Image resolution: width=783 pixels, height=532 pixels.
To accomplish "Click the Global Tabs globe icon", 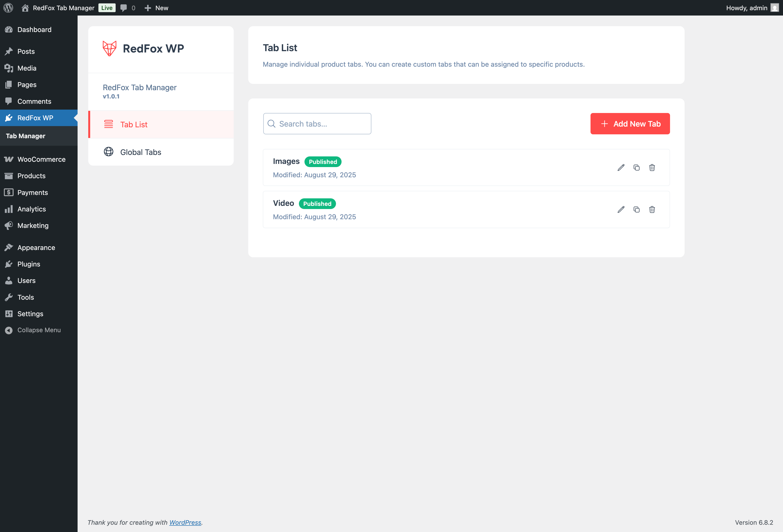I will tap(109, 152).
